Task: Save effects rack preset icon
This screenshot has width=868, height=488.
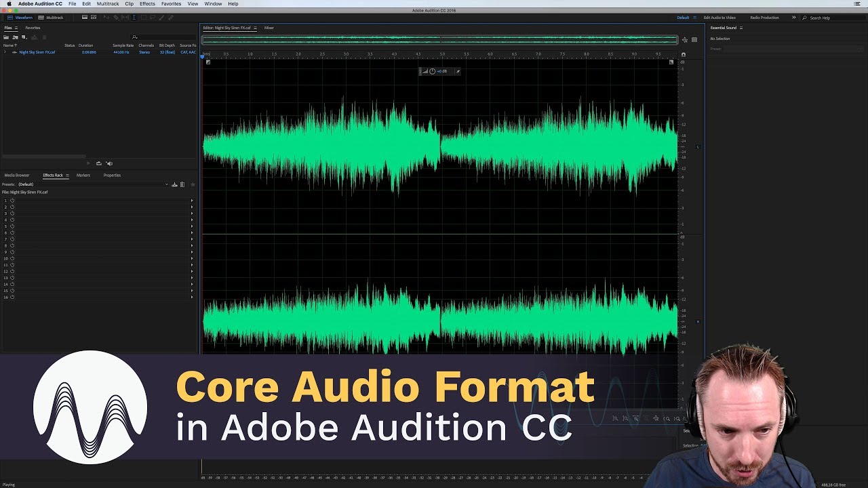Action: [174, 184]
